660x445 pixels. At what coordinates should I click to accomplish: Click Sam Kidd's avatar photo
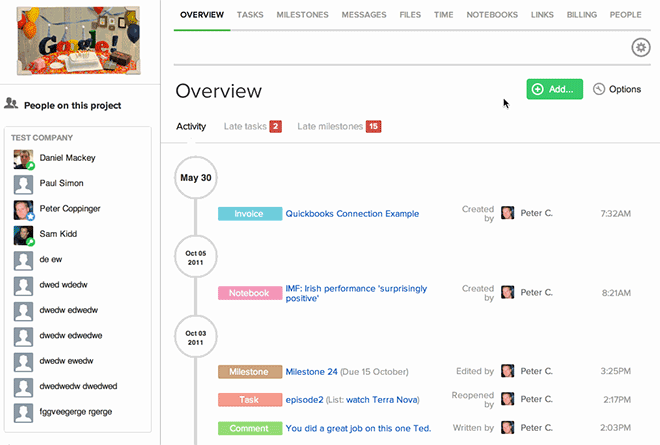point(23,234)
